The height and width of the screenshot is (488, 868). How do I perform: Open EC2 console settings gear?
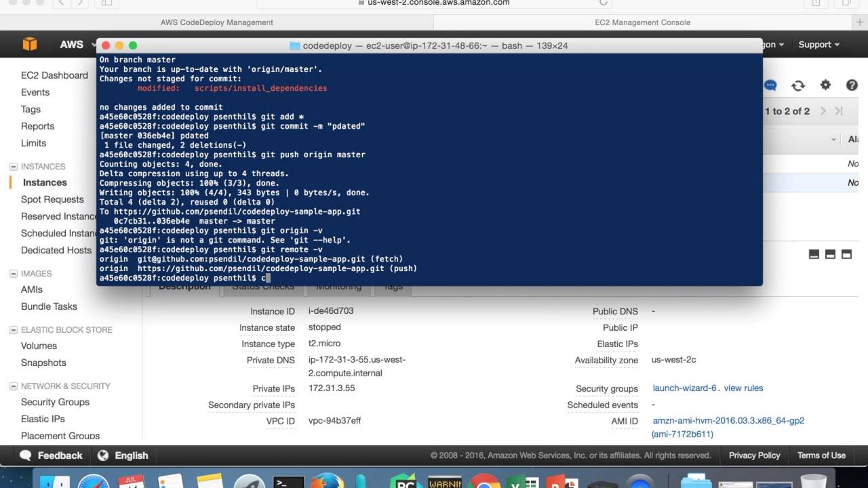(825, 85)
